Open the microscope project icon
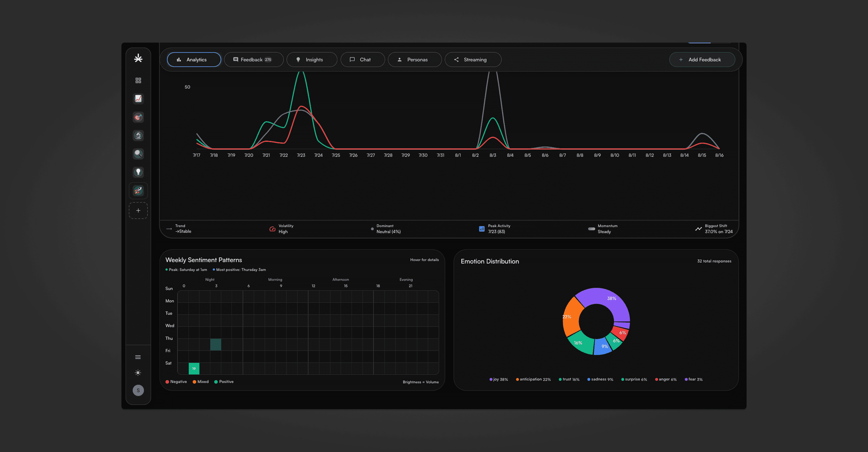This screenshot has height=452, width=868. tap(138, 136)
